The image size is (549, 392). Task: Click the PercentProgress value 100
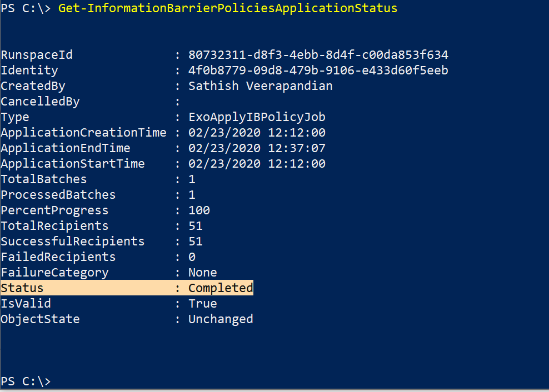pos(199,210)
